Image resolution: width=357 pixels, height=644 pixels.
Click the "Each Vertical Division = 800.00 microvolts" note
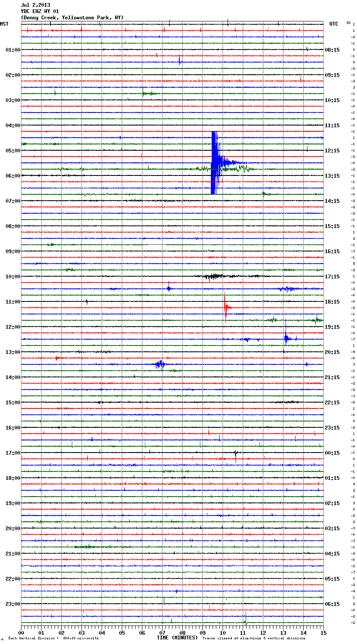[54, 639]
